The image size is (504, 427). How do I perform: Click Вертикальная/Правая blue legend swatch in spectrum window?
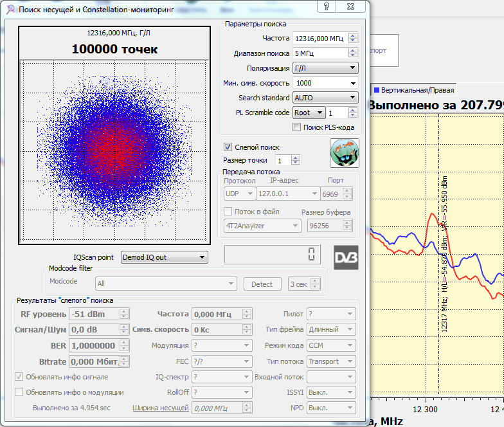pyautogui.click(x=377, y=90)
